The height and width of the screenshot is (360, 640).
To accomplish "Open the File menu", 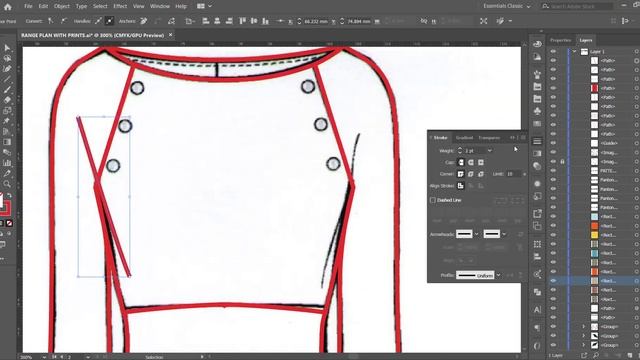I will point(28,6).
